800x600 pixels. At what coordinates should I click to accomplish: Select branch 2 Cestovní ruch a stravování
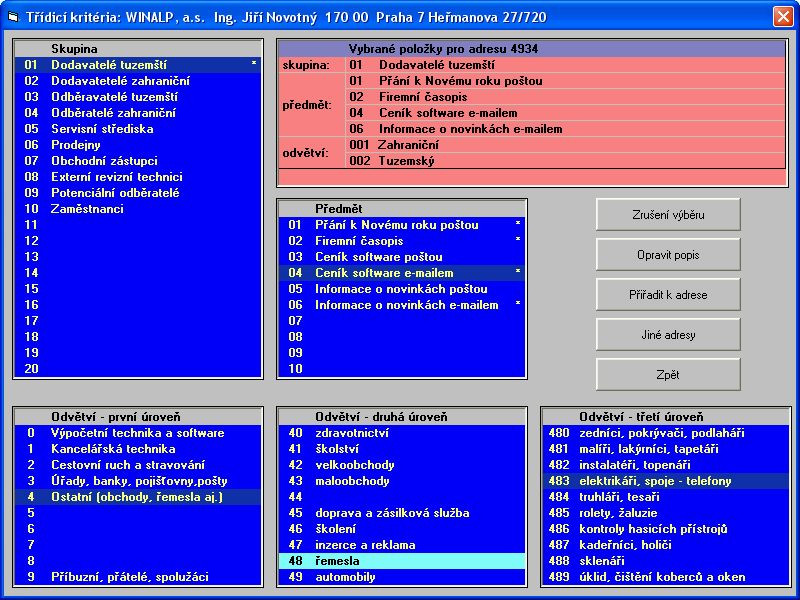click(138, 465)
